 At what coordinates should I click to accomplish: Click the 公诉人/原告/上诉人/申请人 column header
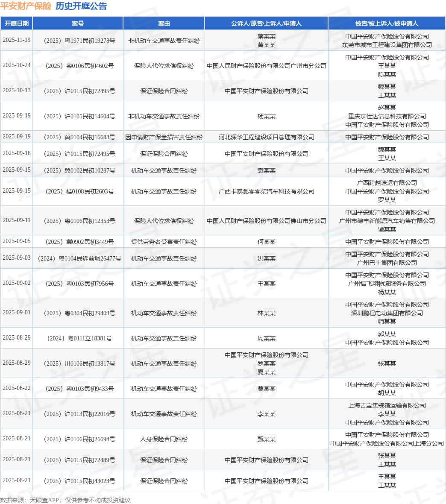coord(266,23)
